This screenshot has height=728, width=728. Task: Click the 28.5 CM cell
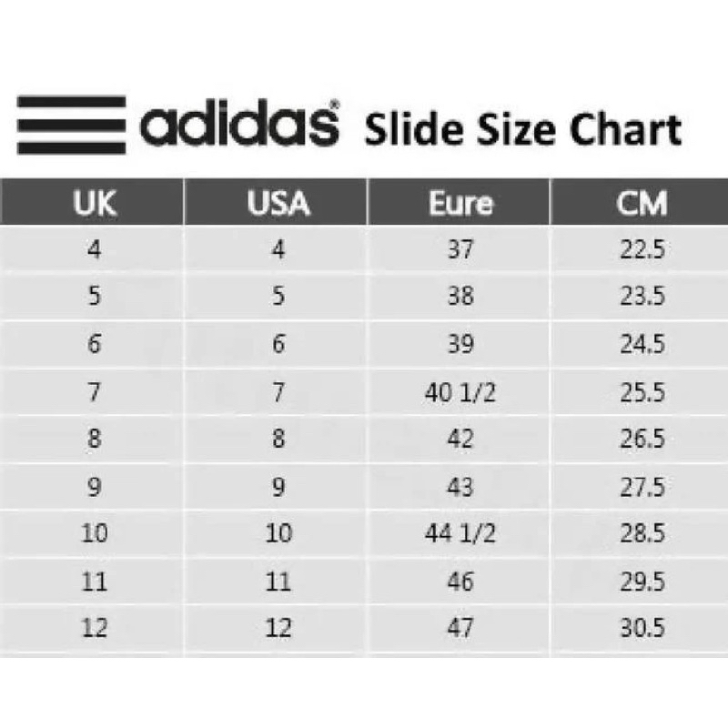tap(640, 533)
